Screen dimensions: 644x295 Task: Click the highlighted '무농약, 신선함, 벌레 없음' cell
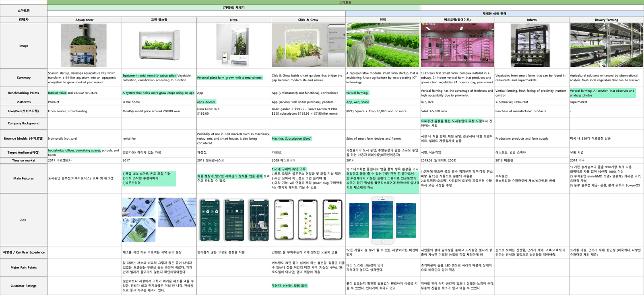(x=308, y=286)
